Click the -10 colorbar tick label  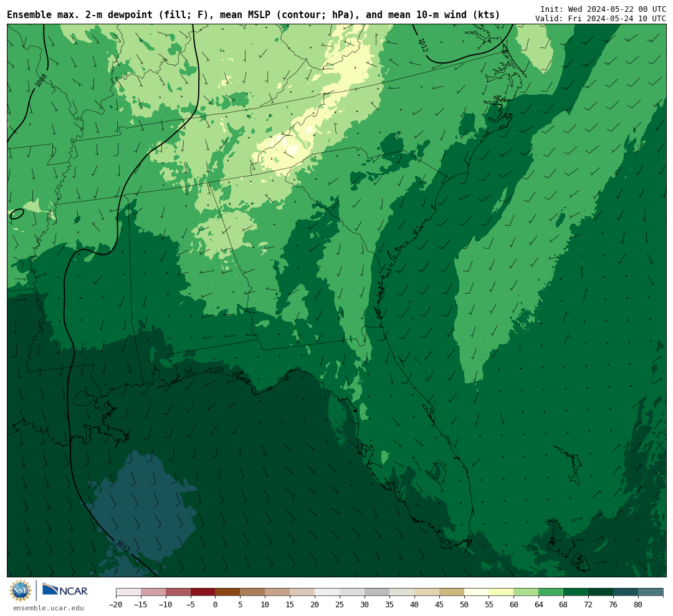(165, 604)
